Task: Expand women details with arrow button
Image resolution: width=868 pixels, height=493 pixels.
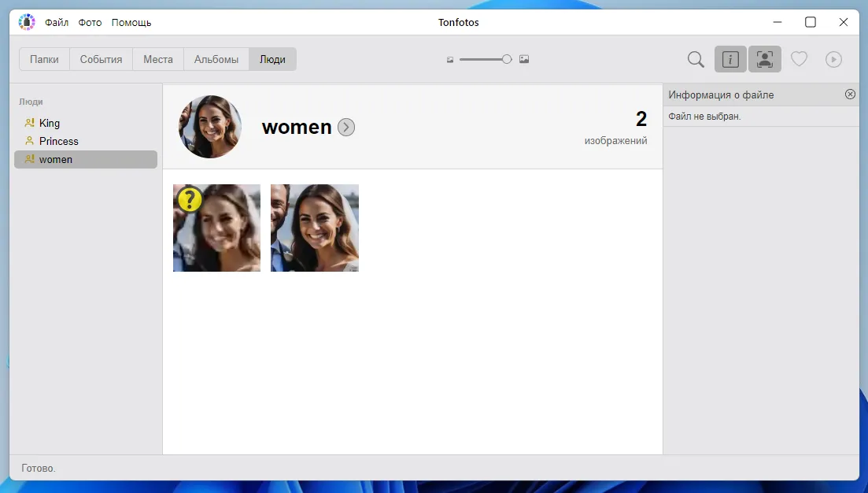Action: [346, 128]
